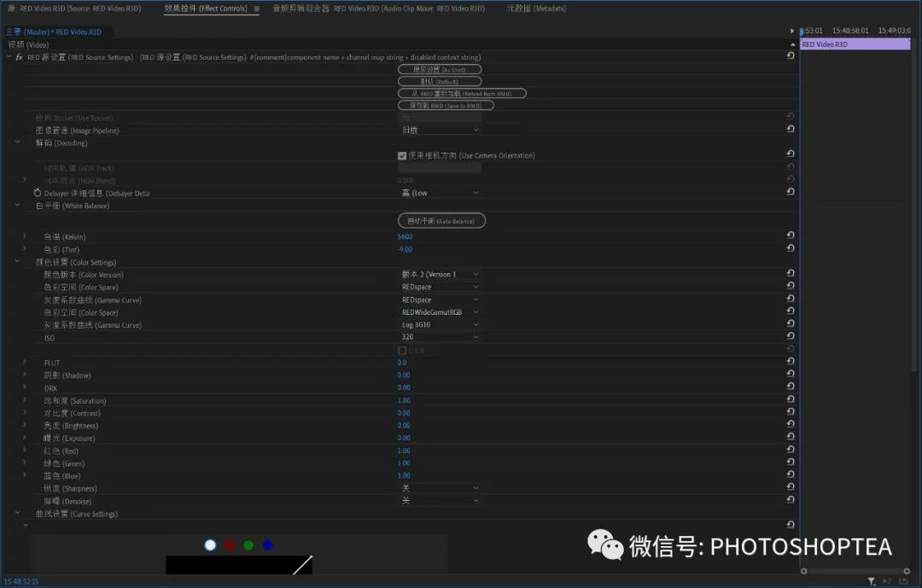Toggle Use Camera Orientation checkbox
Viewport: 922px width, 588px height.
(402, 156)
